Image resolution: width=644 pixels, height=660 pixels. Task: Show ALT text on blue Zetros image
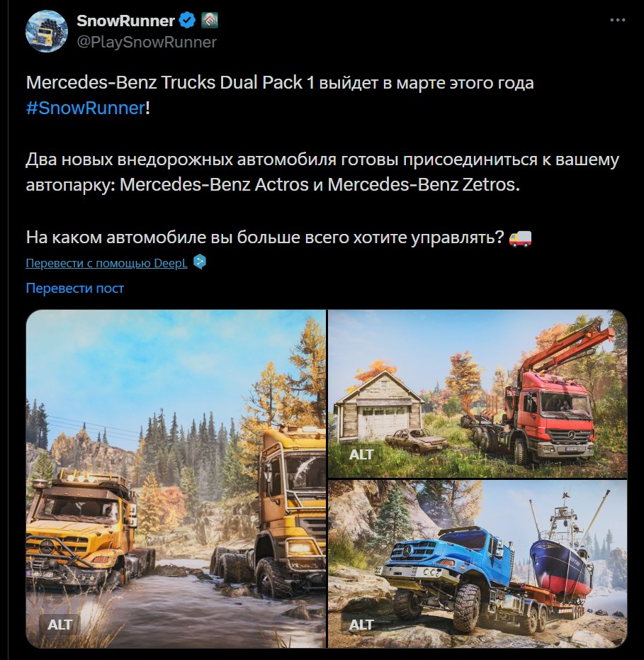361,625
